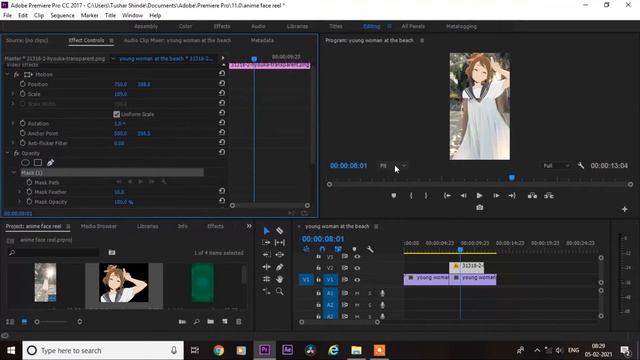Select the Track Select Forward tool
The image size is (640, 360).
pos(266,242)
